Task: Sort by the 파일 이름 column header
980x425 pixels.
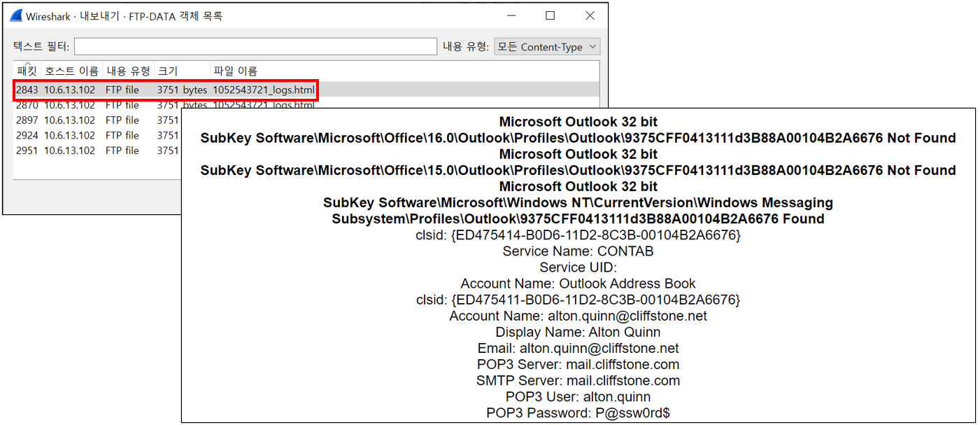Action: tap(236, 71)
